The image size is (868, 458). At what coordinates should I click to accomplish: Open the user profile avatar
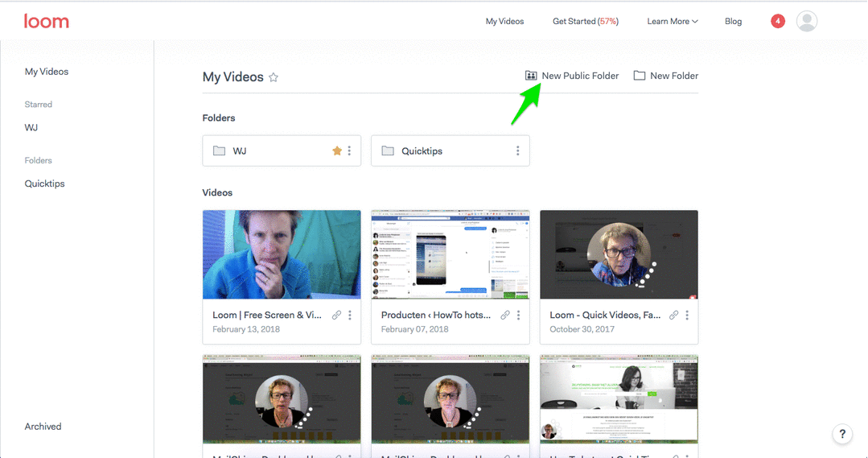(x=807, y=21)
